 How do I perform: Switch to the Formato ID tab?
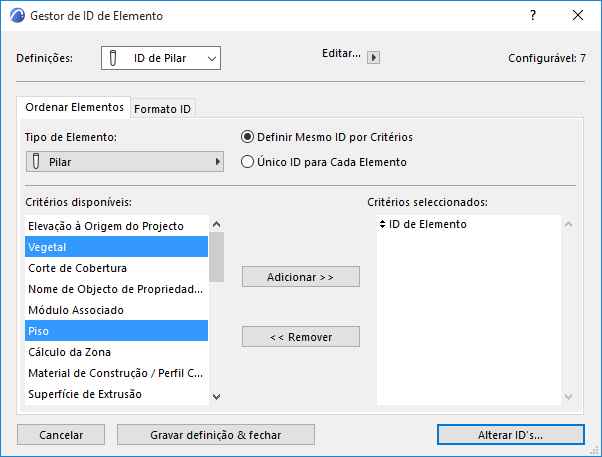162,108
